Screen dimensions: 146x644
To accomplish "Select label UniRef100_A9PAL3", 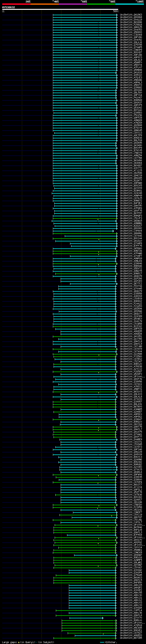I will pyautogui.click(x=131, y=82).
